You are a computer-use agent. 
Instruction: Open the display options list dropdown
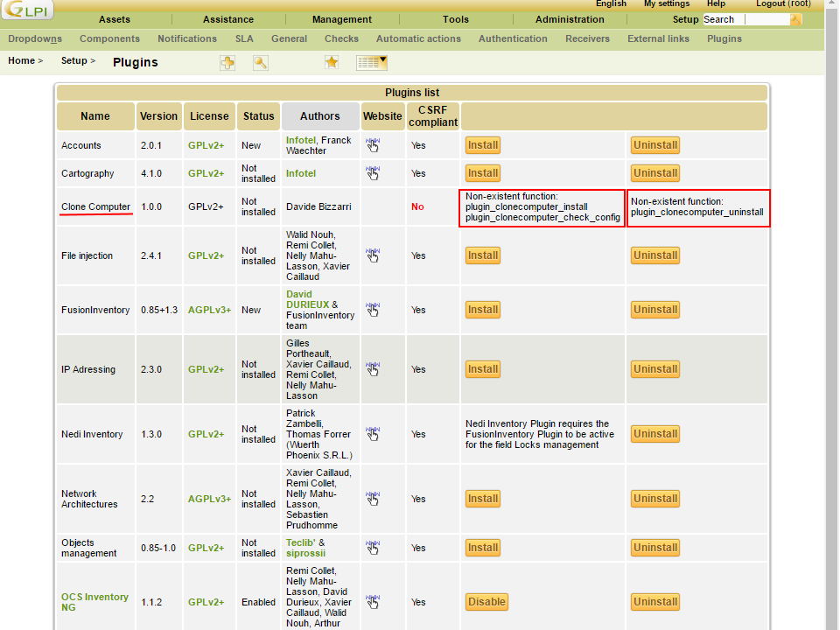372,63
